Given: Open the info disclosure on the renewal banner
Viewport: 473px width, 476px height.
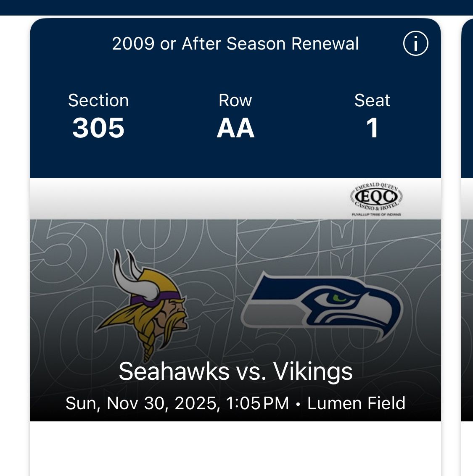Looking at the screenshot, I should [x=415, y=42].
